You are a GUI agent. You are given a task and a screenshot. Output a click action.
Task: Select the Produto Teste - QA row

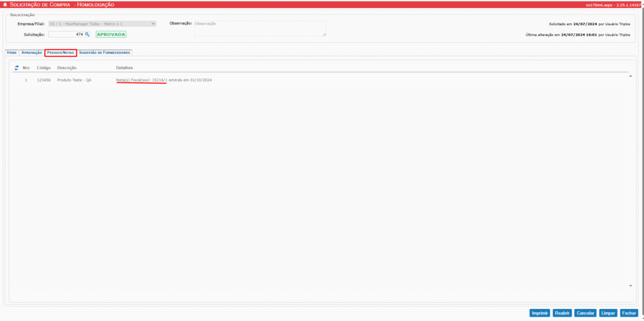(74, 80)
